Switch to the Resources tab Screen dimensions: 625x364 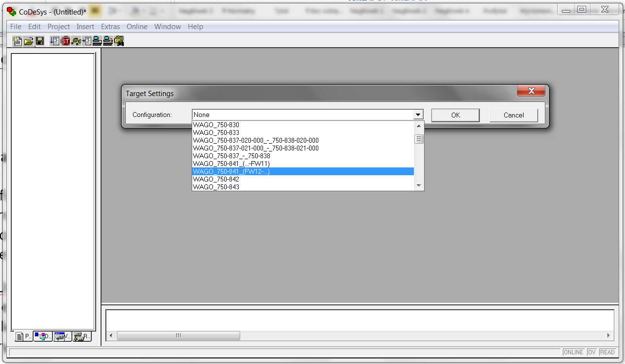point(82,336)
